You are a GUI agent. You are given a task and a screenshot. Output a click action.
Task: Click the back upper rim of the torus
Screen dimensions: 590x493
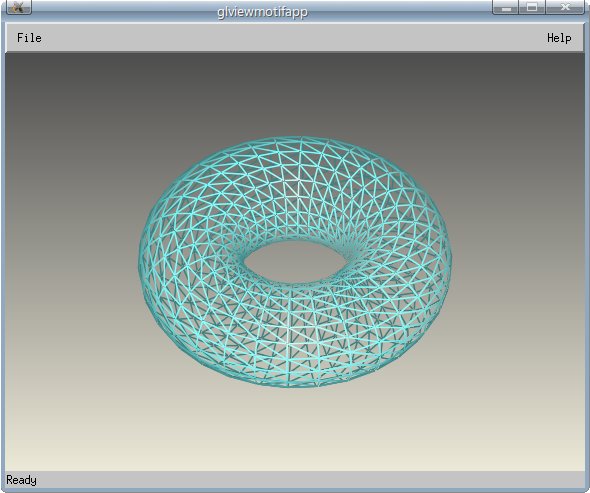pyautogui.click(x=297, y=158)
